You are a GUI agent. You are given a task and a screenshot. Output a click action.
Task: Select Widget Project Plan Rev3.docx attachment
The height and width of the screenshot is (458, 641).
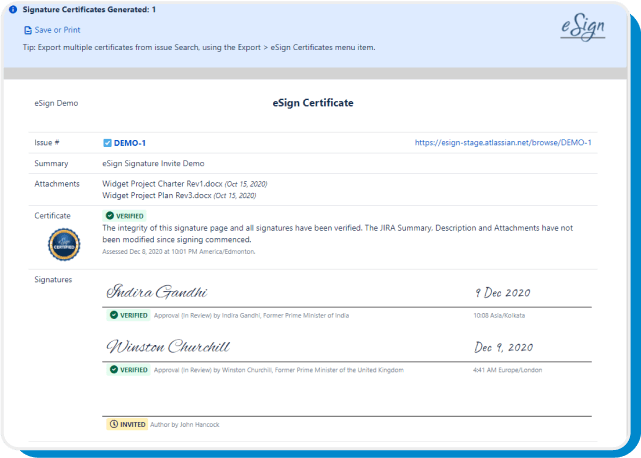157,195
